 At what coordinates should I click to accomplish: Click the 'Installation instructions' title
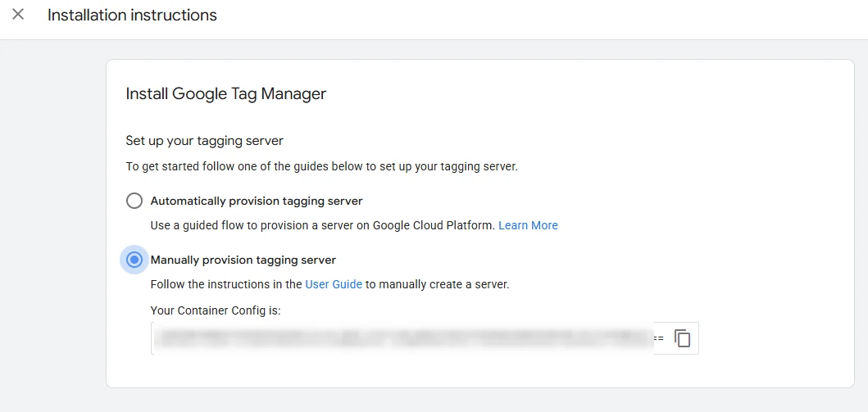132,15
